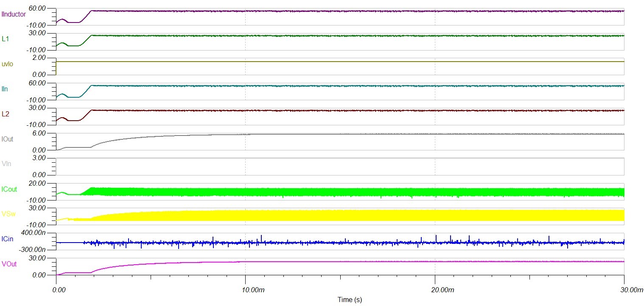Click the blue ICin noise waveform
The width and height of the screenshot is (644, 308).
click(339, 243)
